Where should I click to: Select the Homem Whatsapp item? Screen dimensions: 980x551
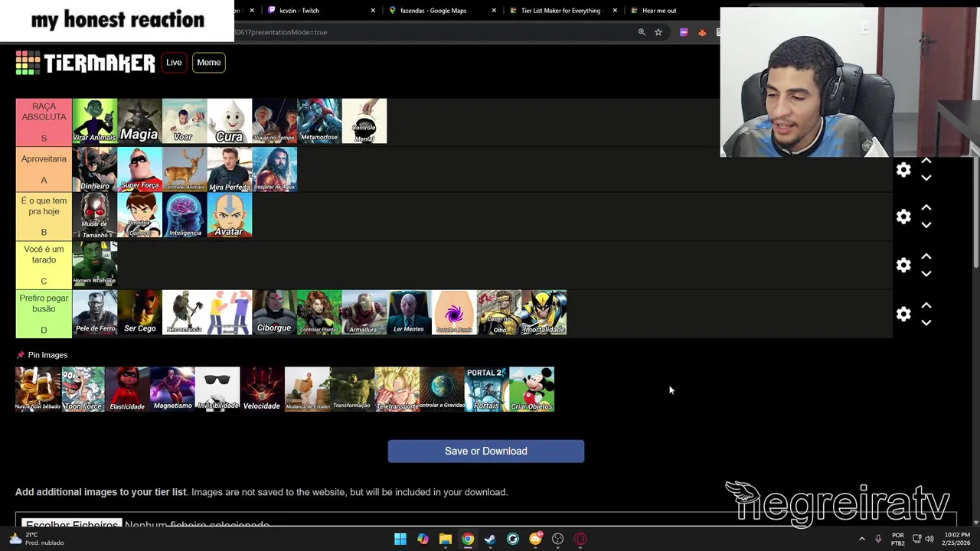coord(95,264)
